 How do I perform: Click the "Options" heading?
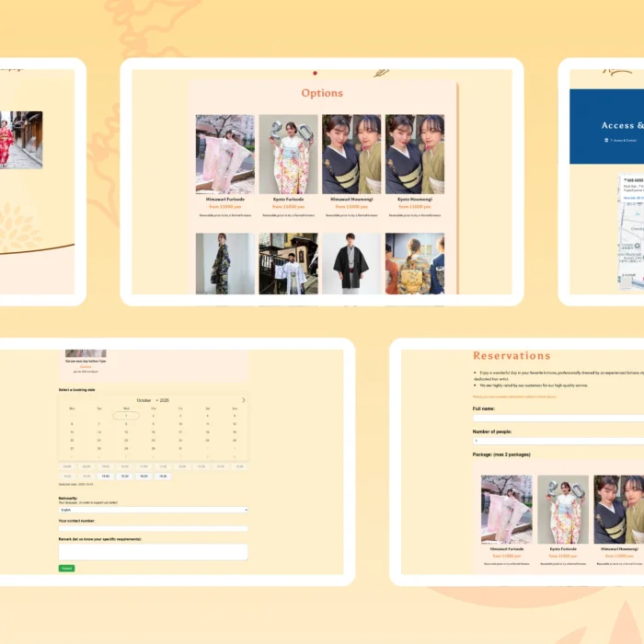pos(322,93)
